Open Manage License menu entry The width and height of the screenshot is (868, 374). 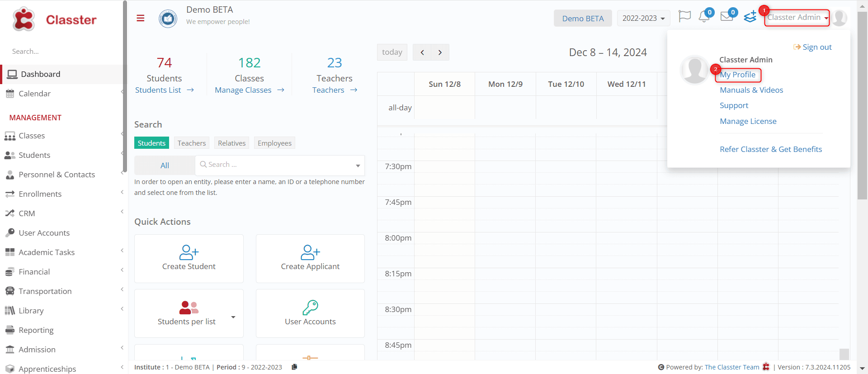(x=748, y=121)
